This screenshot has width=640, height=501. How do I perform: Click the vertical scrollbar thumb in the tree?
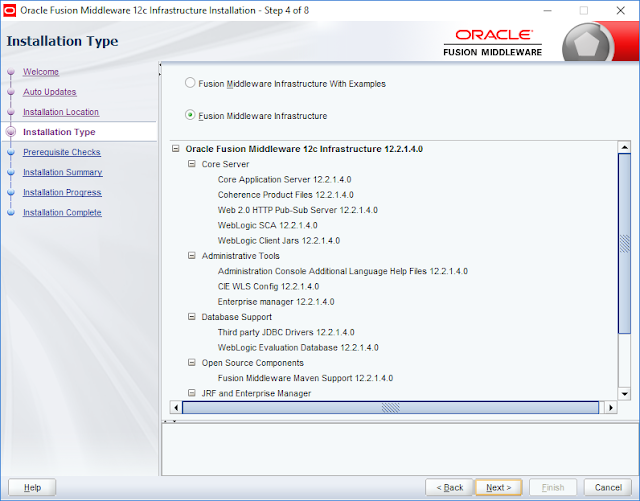(624, 244)
